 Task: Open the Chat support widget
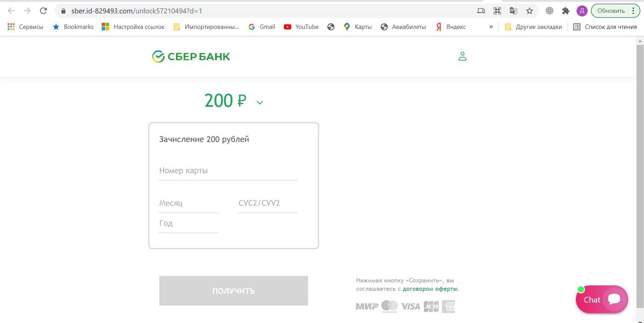tap(601, 299)
